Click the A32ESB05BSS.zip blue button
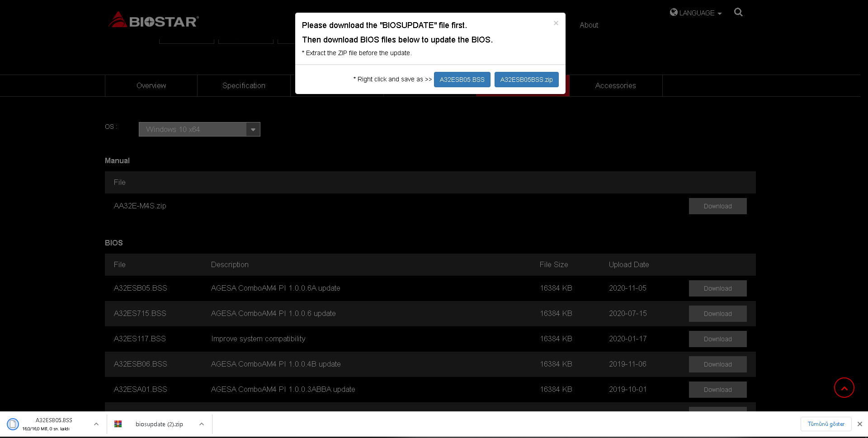 point(527,80)
